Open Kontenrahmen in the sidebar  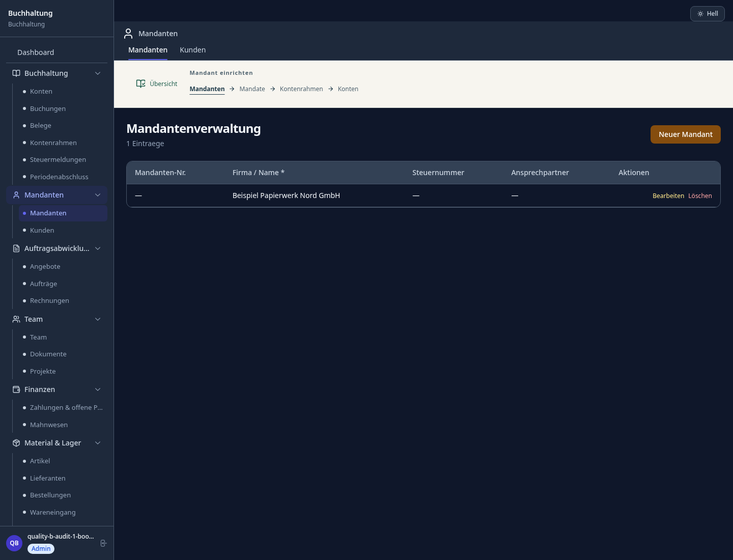(x=63, y=143)
